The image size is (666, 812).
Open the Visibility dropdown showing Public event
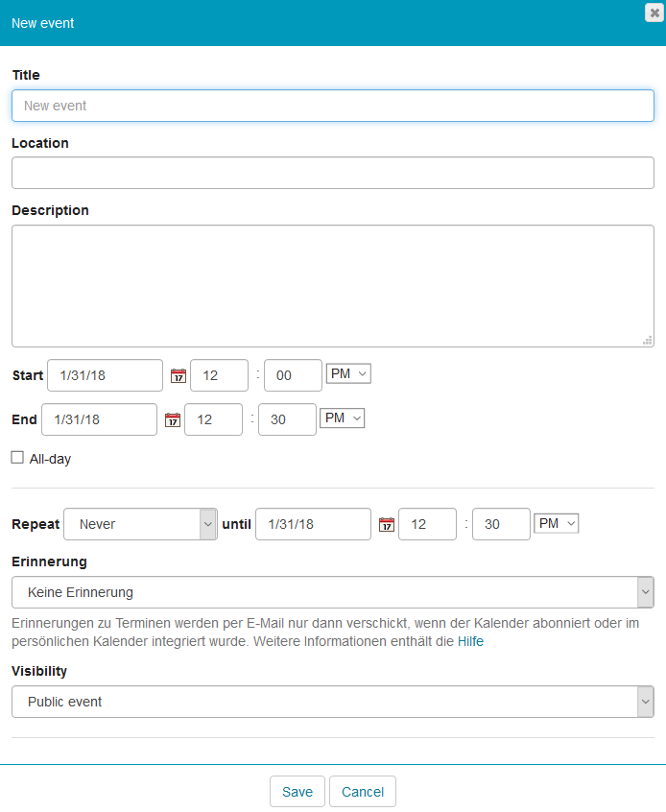pos(332,702)
